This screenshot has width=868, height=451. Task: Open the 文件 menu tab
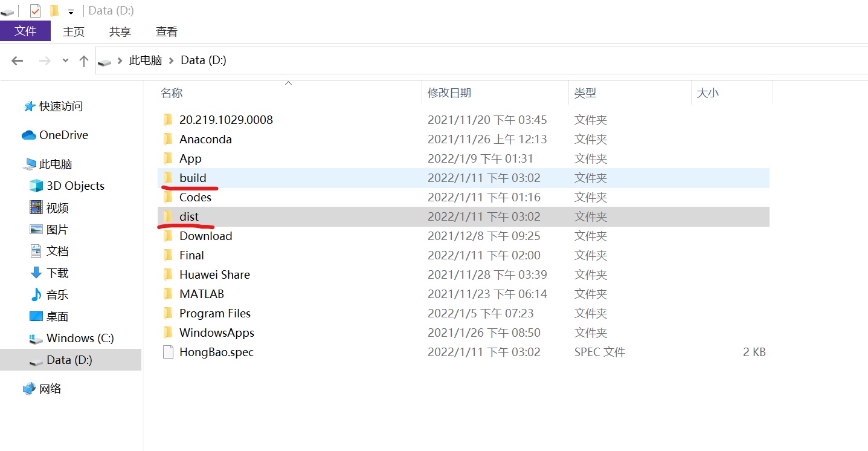tap(25, 31)
